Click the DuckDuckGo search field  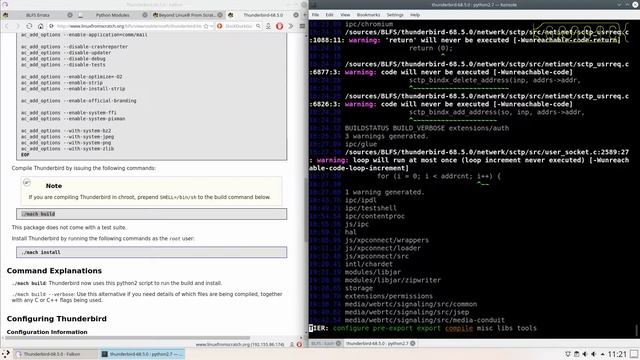[x=239, y=26]
